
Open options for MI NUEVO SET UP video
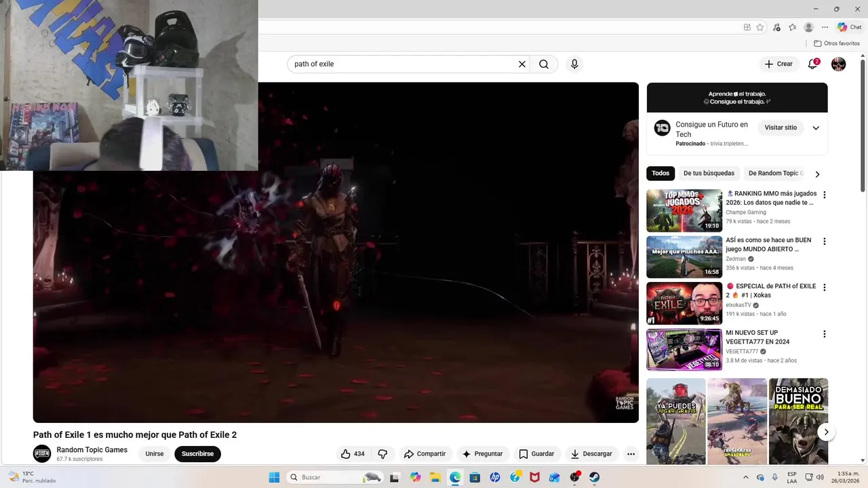825,334
